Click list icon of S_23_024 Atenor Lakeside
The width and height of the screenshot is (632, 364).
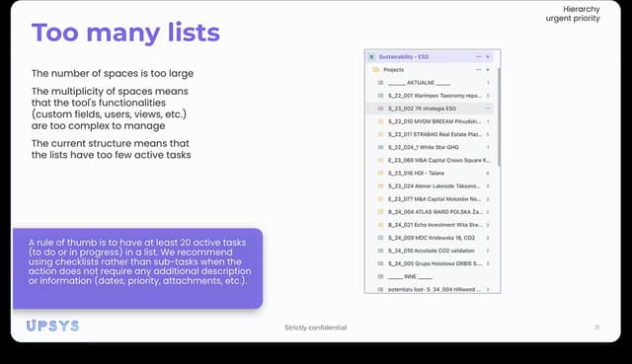tap(380, 185)
